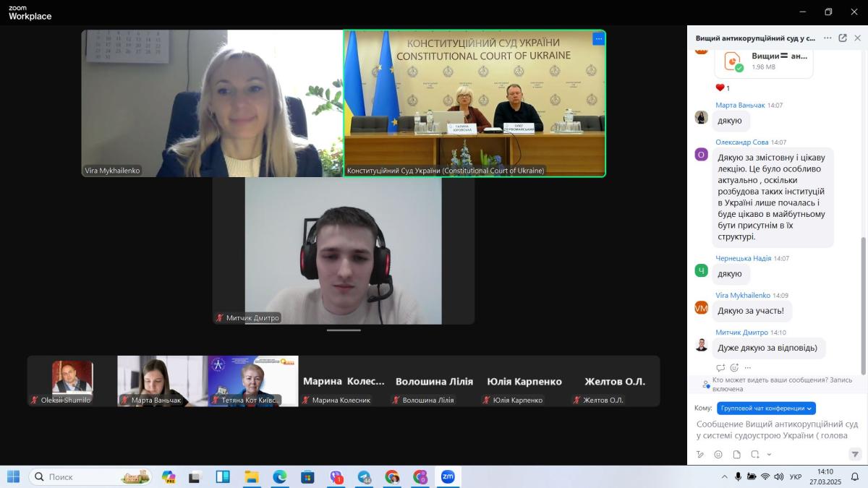Open chat panel more options (three dots)
The image size is (868, 488).
click(827, 38)
